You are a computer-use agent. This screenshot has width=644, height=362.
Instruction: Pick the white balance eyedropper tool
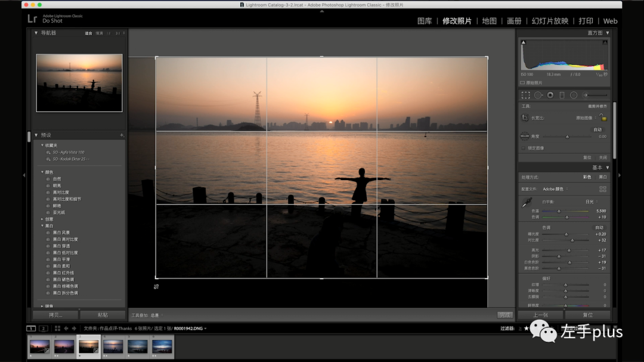(x=527, y=203)
